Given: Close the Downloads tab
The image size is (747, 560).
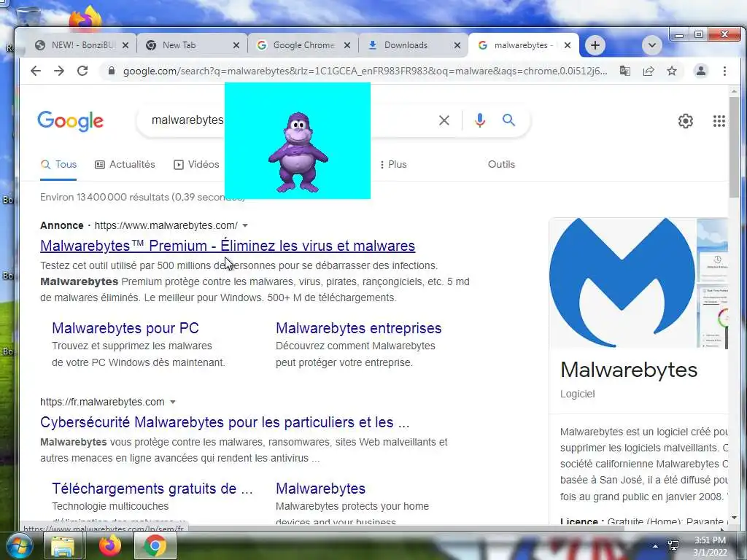Looking at the screenshot, I should coord(457,45).
